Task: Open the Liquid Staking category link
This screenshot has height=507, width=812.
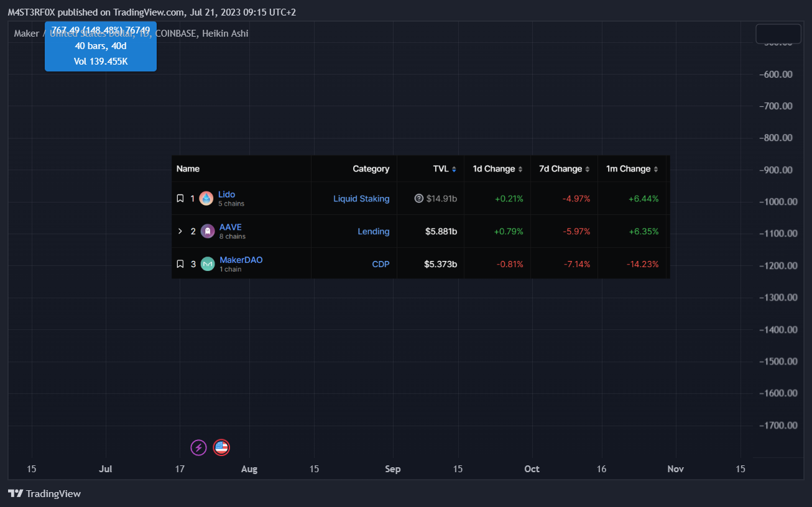Action: (361, 199)
